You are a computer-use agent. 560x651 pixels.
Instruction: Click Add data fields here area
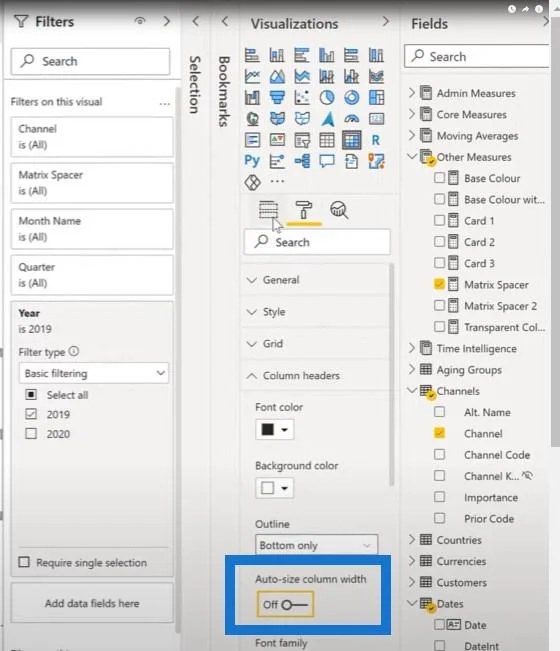click(x=92, y=603)
